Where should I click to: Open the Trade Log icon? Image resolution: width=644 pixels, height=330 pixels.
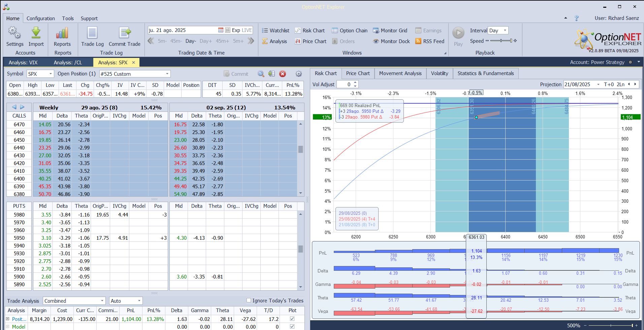click(92, 33)
